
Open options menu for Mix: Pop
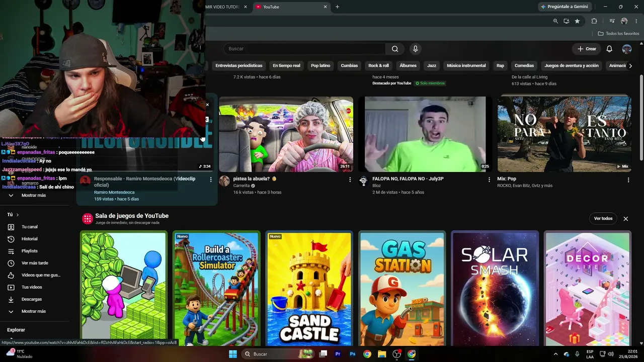coord(628,179)
